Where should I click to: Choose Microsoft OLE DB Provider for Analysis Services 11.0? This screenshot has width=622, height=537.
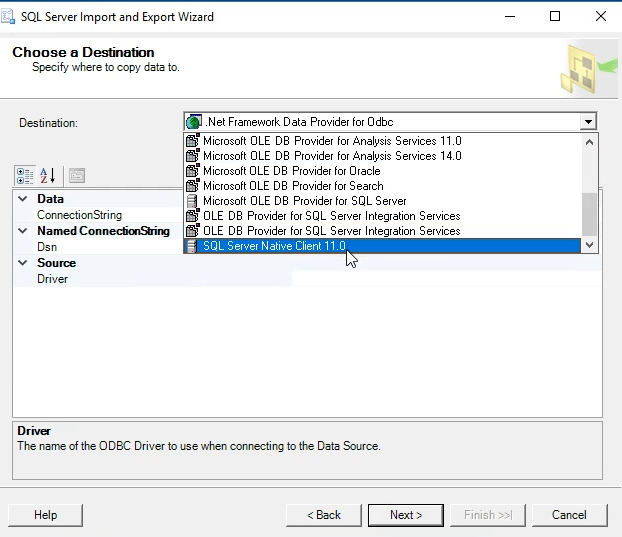383,141
